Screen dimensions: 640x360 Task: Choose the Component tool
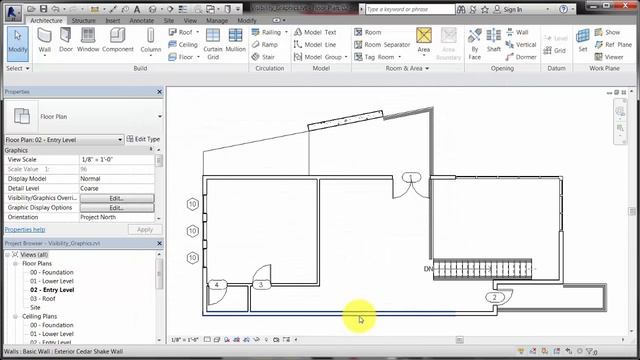pos(118,41)
